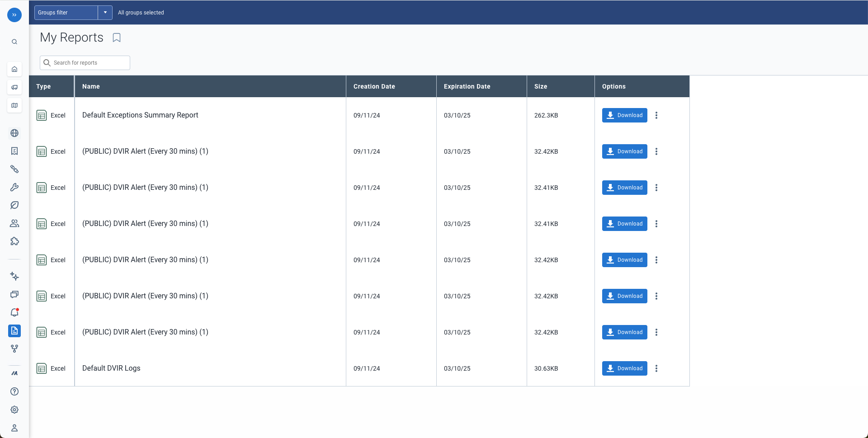Open the search panel in the sidebar
Viewport: 868px width, 438px height.
coord(14,41)
